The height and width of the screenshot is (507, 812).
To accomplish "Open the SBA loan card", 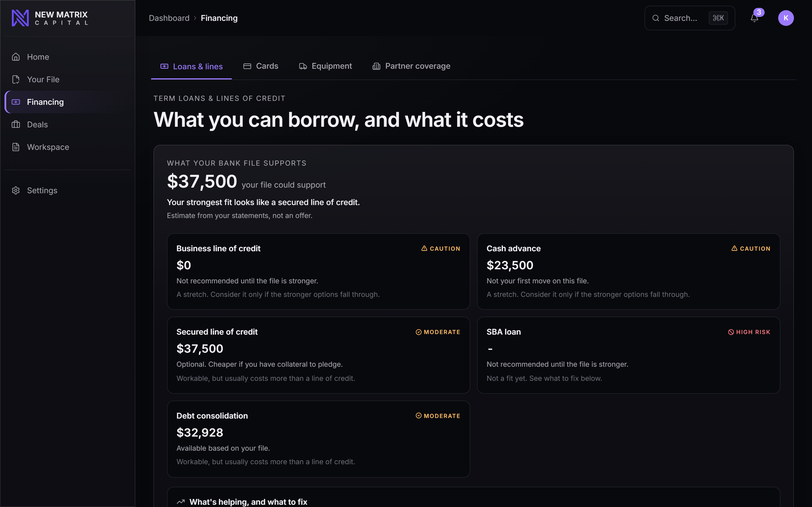I will pyautogui.click(x=628, y=355).
